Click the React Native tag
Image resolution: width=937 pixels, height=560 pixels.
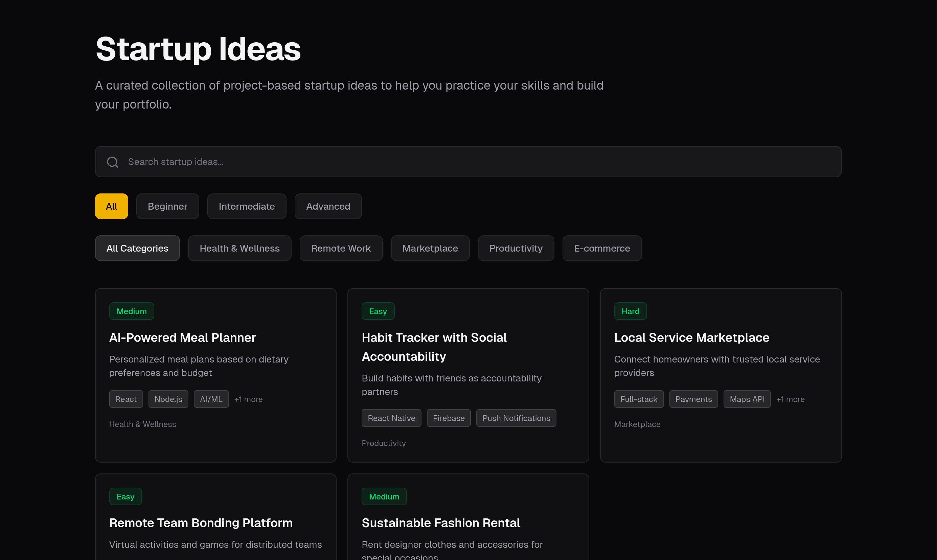(391, 418)
